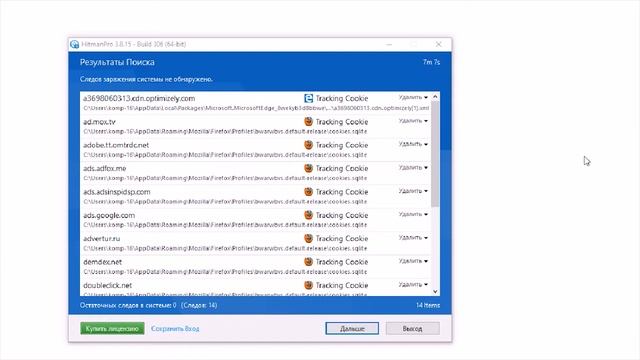Click the Firefox icon in the ads.adsinspidsp.com row
Viewport: 640px width, 360px height.
pos(309,191)
